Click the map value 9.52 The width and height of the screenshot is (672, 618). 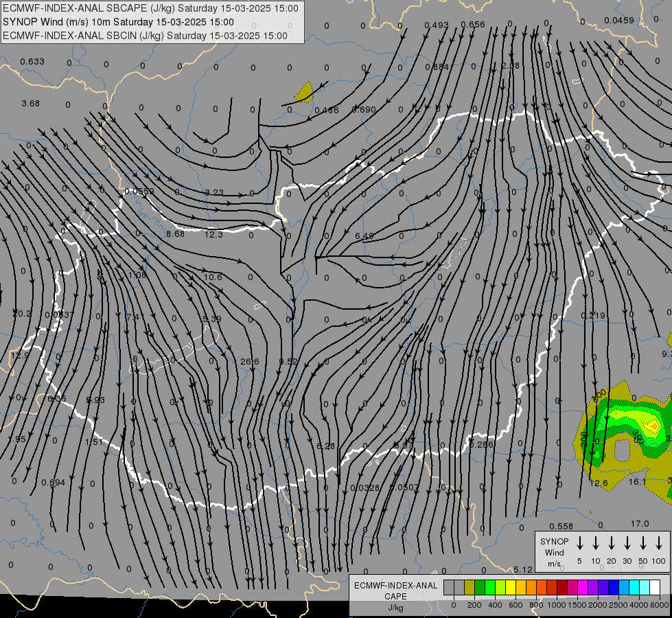tap(288, 362)
